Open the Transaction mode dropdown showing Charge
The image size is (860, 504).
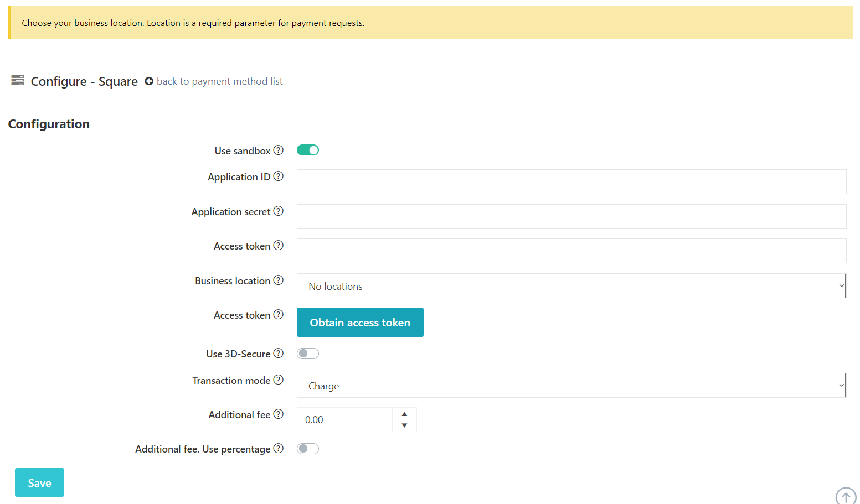tap(571, 386)
